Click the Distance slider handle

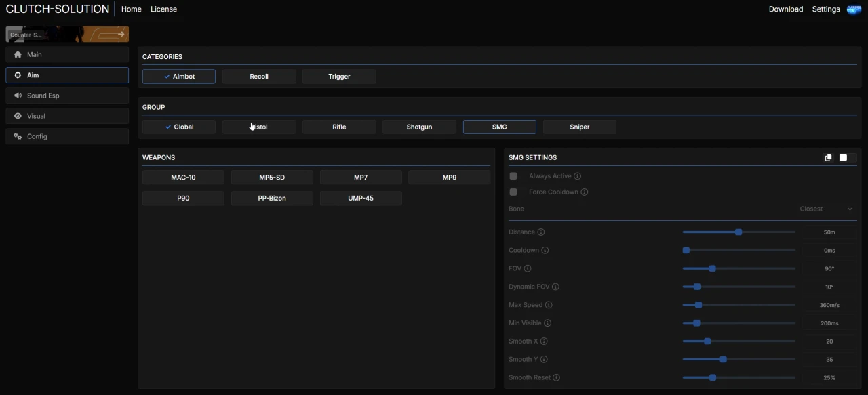[738, 232]
